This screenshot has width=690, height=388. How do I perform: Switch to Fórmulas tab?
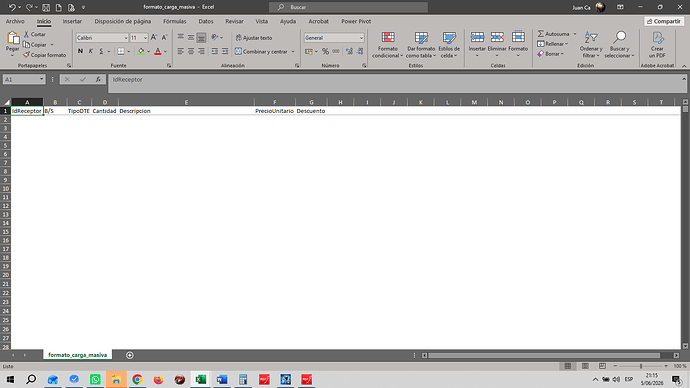pos(175,21)
